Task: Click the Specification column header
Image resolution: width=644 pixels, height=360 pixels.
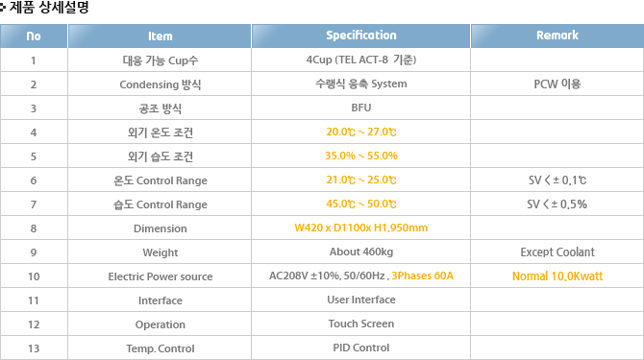Action: tap(361, 36)
